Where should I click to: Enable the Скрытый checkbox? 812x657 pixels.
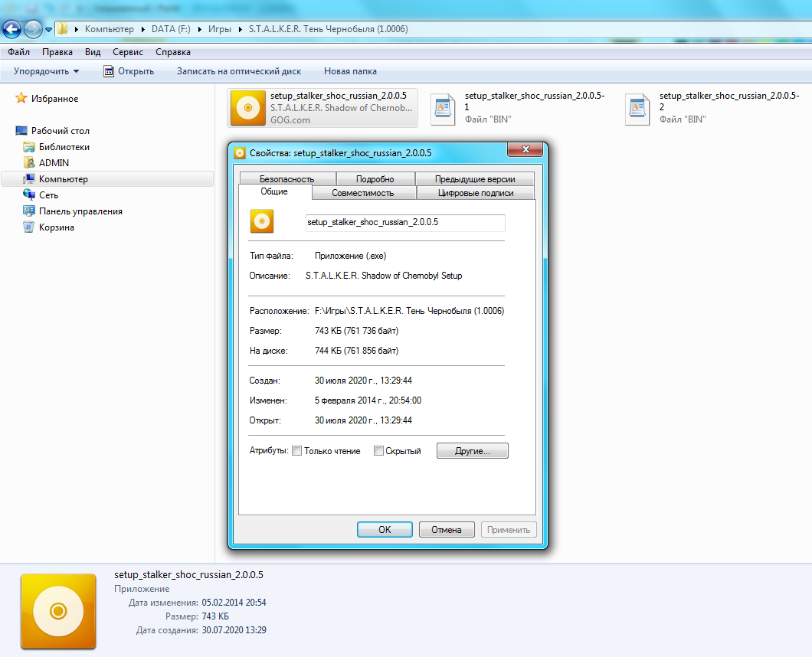pyautogui.click(x=378, y=451)
